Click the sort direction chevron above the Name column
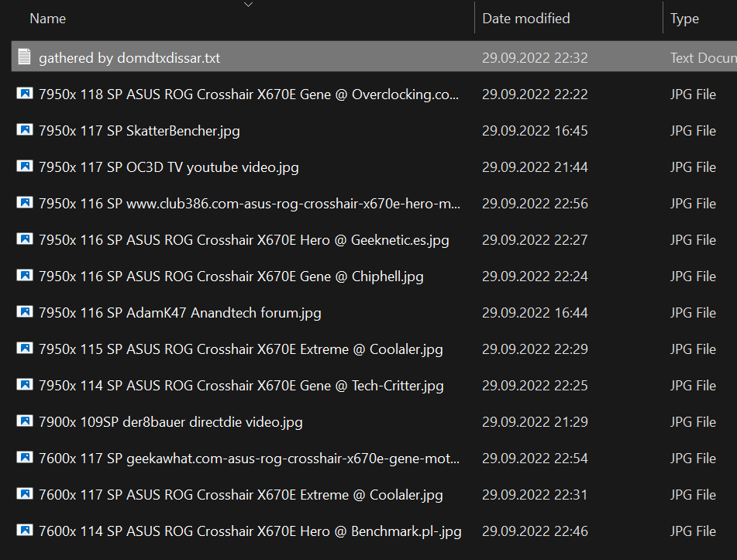The width and height of the screenshot is (737, 560). click(x=249, y=5)
